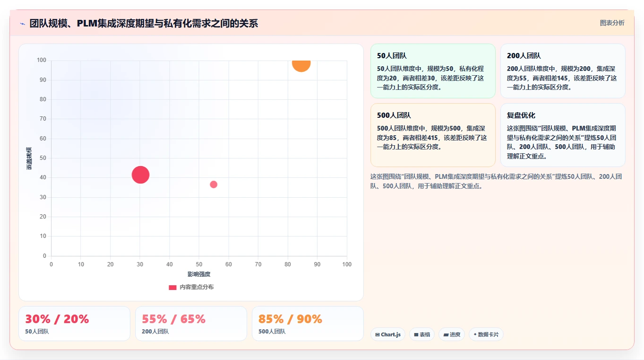Open the 500人团队 info card
644x360 pixels.
433,135
